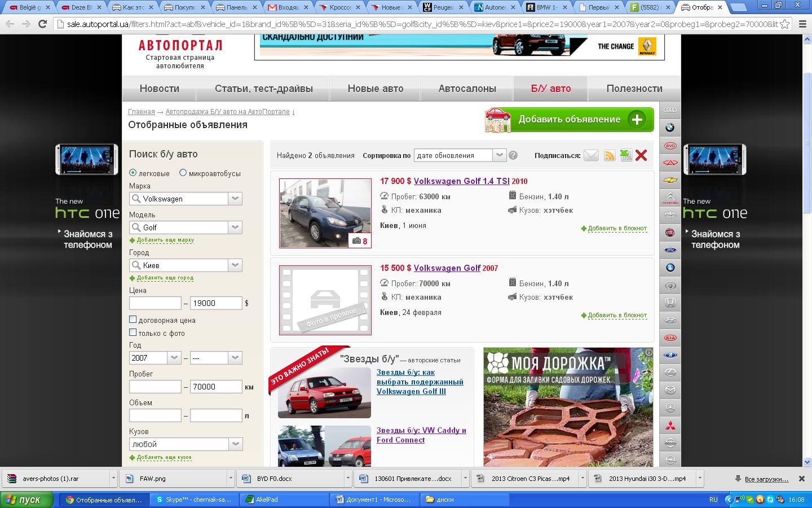Click the red X icon beside subscribe
The image size is (812, 508).
[641, 155]
